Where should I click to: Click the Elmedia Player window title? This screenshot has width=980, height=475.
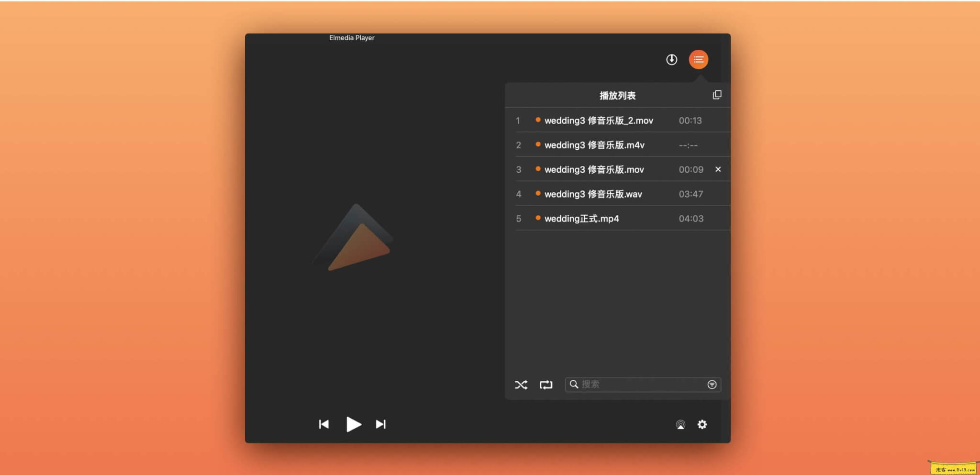[x=352, y=38]
